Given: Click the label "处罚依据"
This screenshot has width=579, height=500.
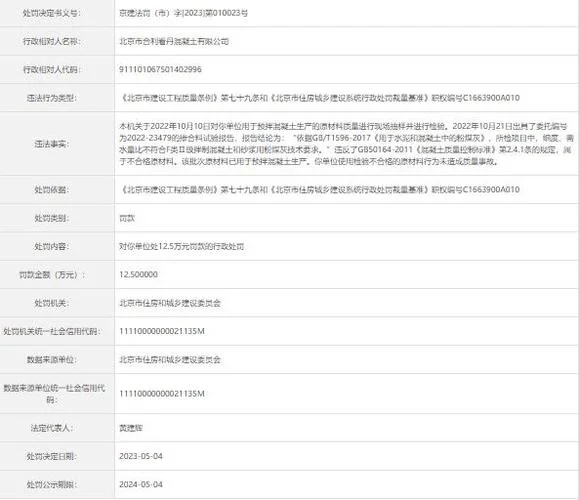Looking at the screenshot, I should [51, 189].
